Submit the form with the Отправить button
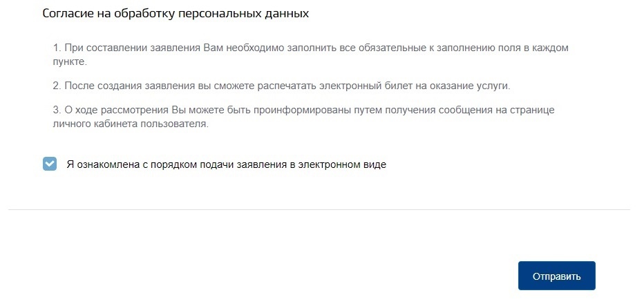 pyautogui.click(x=556, y=276)
